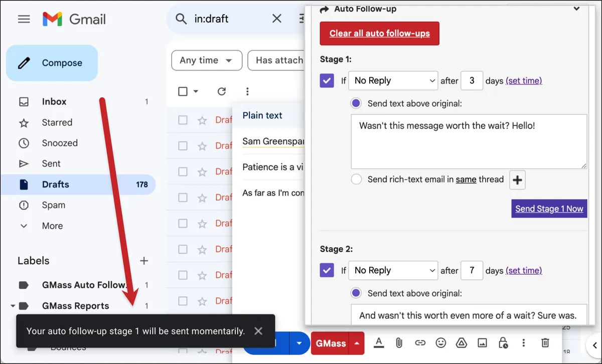Click Clear all auto follow-ups button
Viewport: 602px width, 364px height.
coord(380,34)
